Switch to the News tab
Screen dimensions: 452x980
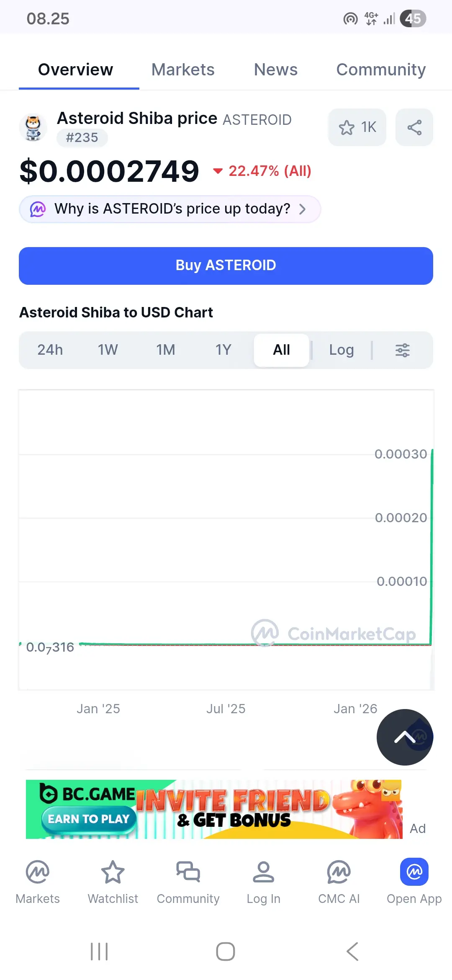coord(276,70)
